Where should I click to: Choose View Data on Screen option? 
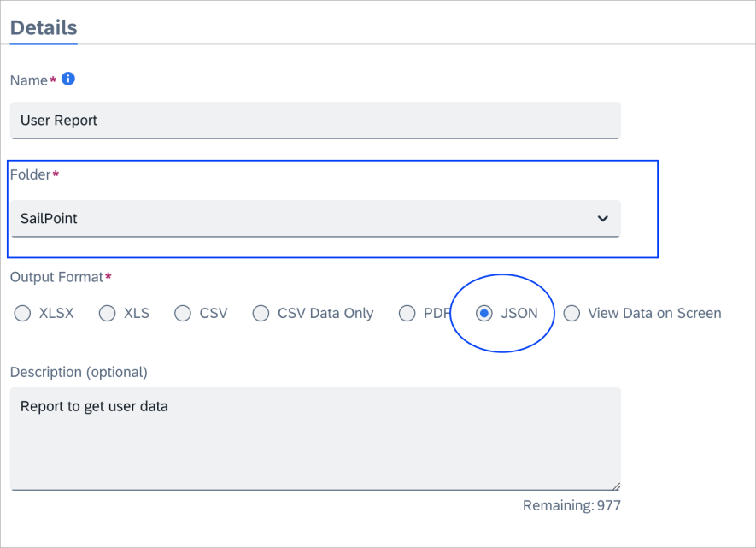[x=571, y=313]
